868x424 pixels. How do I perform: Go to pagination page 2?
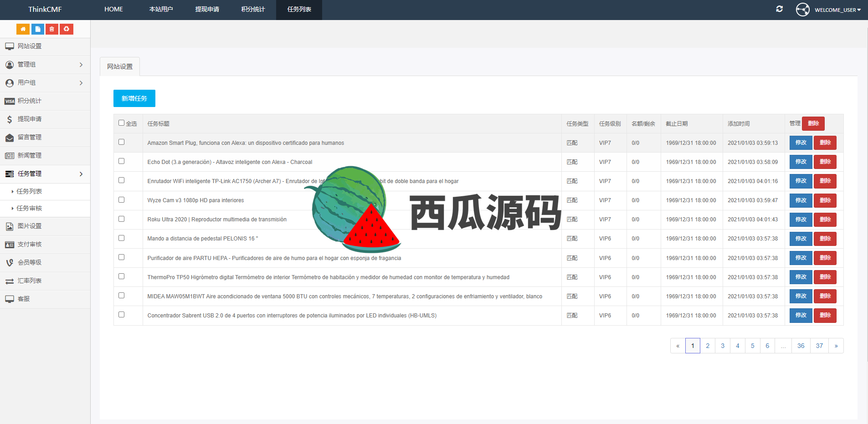(x=708, y=346)
